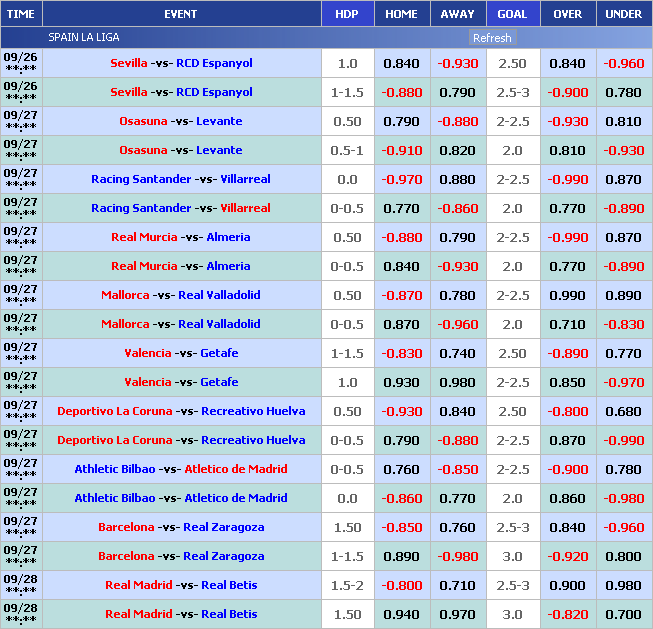653x629 pixels.
Task: Select under odds 0.680 for Deportivo La Coruna
Action: click(623, 411)
